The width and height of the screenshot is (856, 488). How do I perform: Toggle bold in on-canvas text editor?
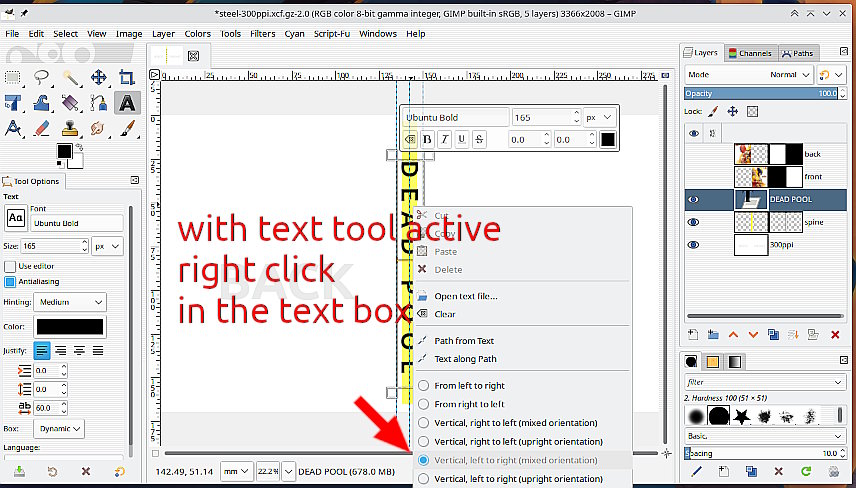pos(427,139)
